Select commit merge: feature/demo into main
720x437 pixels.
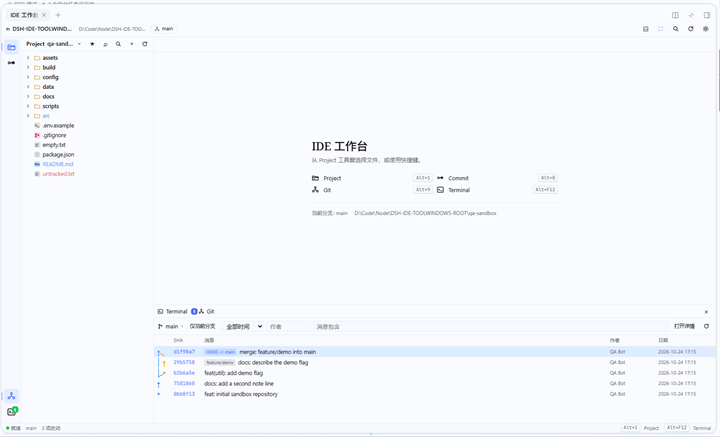click(435, 352)
